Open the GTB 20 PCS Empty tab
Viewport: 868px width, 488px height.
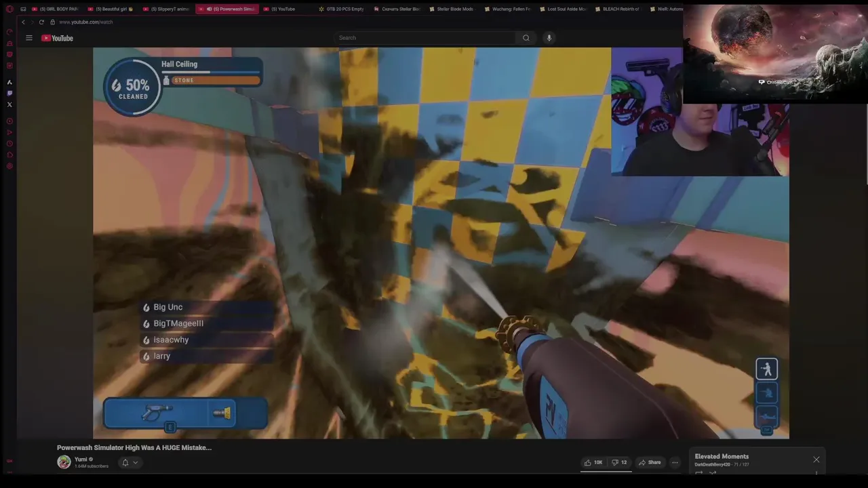tap(341, 9)
